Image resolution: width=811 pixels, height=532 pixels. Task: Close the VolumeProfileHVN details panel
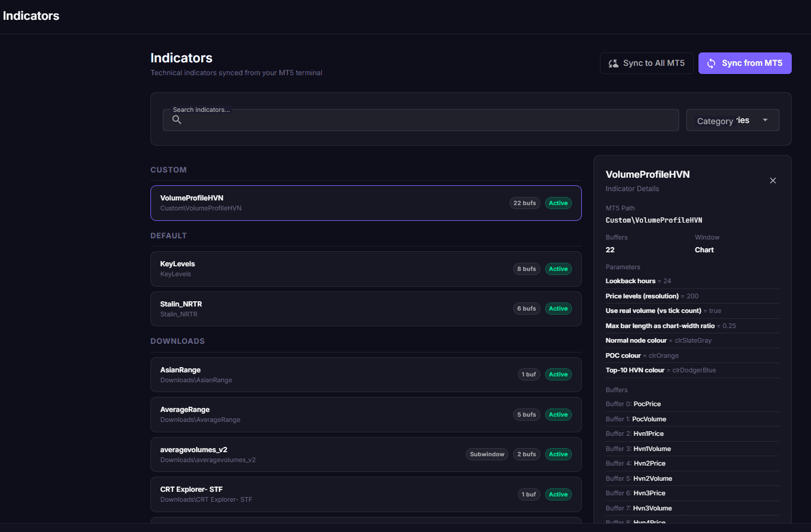tap(773, 181)
